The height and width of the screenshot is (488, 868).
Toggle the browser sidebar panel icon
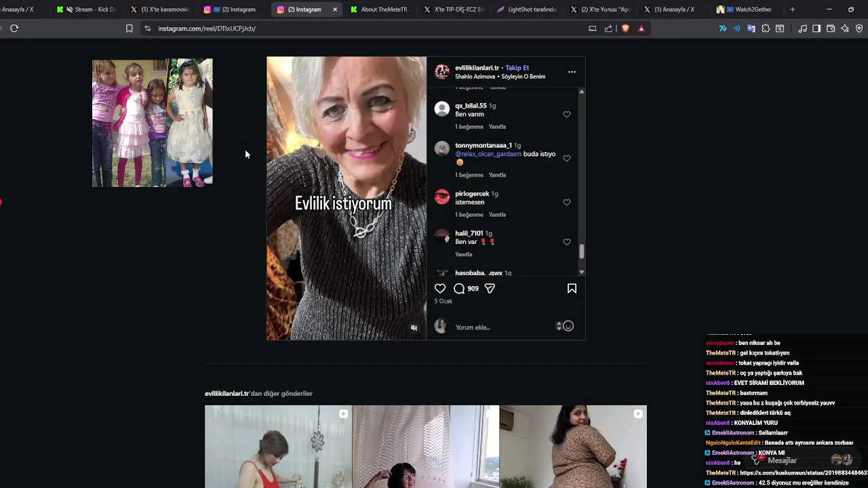click(816, 28)
